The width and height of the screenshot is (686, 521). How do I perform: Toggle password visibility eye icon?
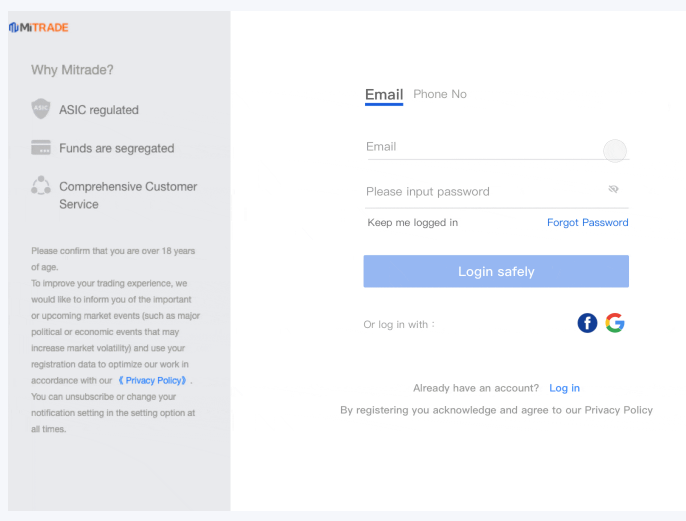[614, 189]
